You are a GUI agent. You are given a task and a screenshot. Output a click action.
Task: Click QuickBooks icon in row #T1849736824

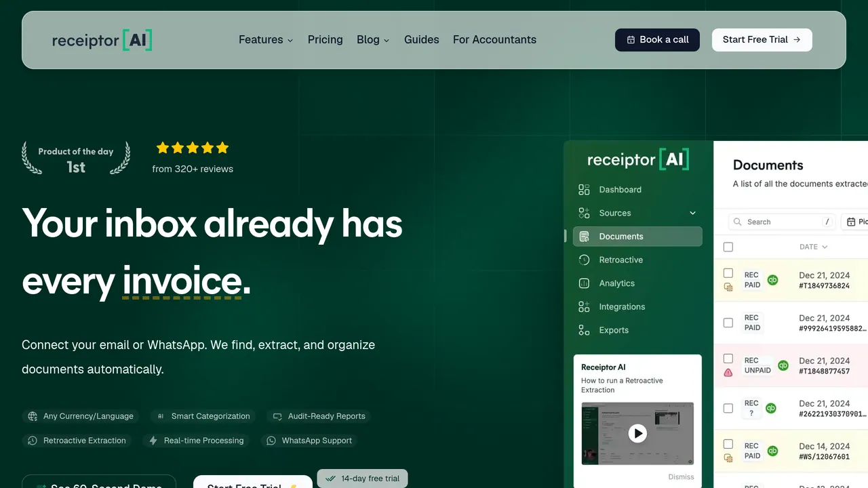[772, 280]
